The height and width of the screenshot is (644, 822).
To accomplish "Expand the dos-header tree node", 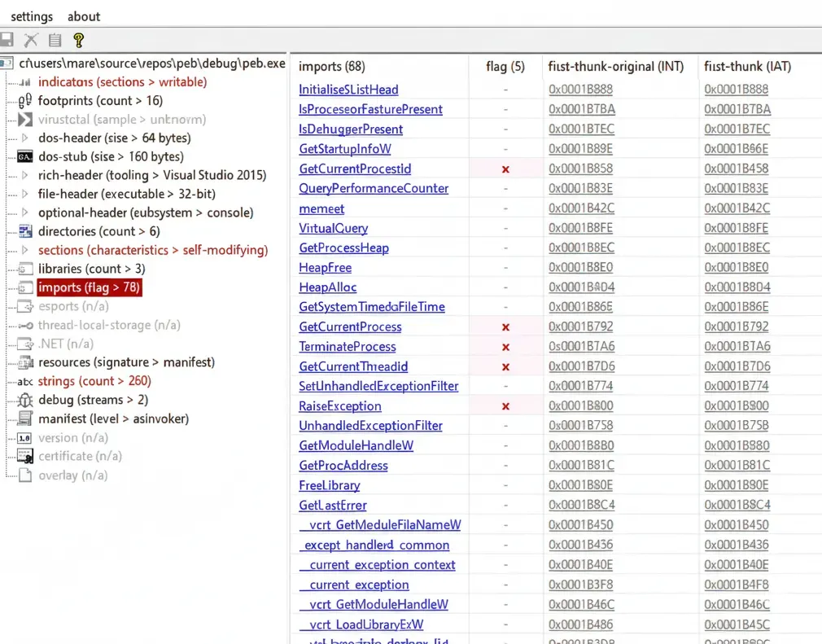I will click(24, 138).
